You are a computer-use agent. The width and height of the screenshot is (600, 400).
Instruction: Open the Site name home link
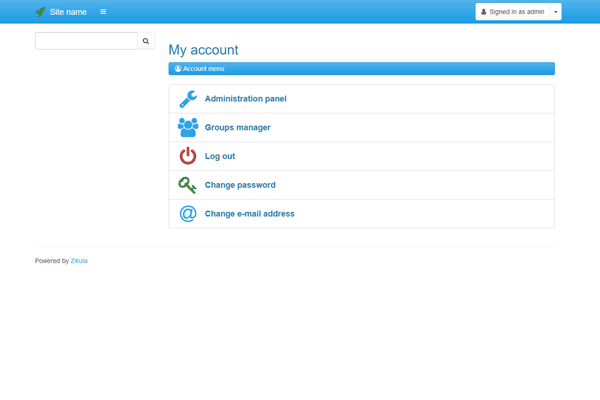68,12
